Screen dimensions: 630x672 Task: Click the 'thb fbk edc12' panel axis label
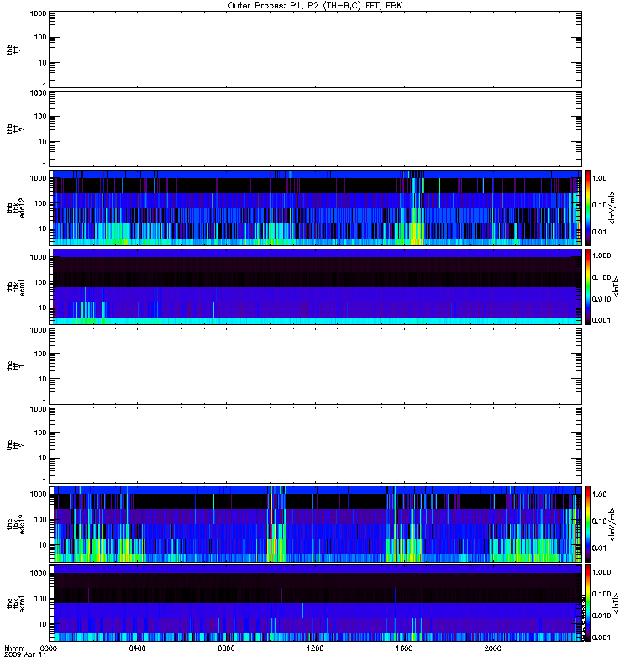coord(15,207)
